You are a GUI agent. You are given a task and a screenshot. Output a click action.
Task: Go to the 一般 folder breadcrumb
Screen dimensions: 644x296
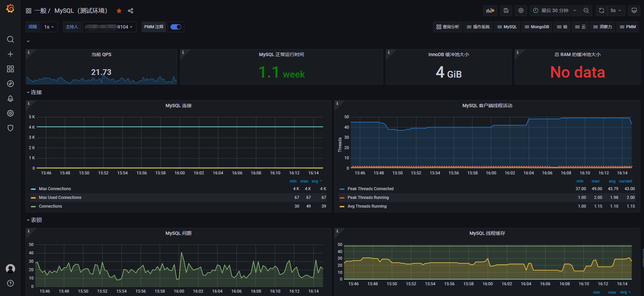click(x=40, y=11)
